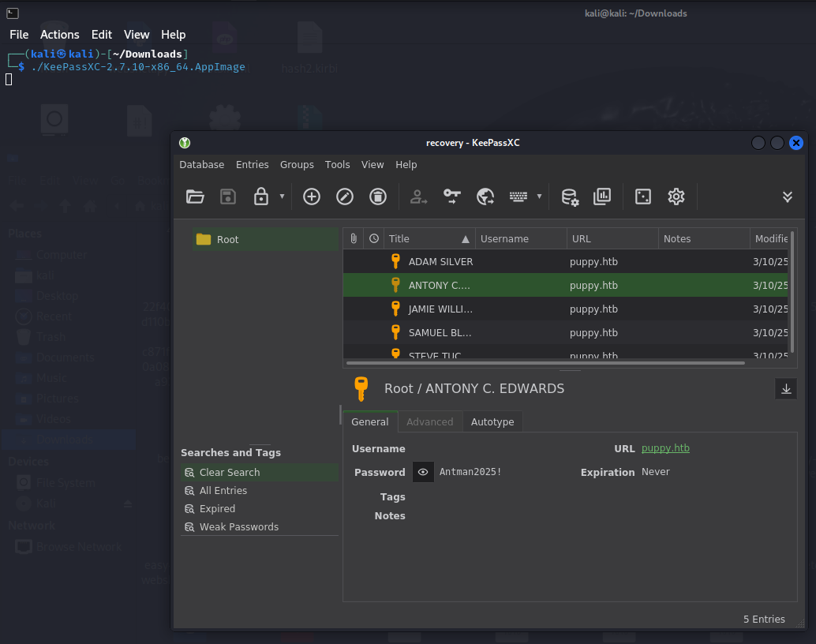Select the ANTONY C. entry row
816x644 pixels.
pos(566,285)
